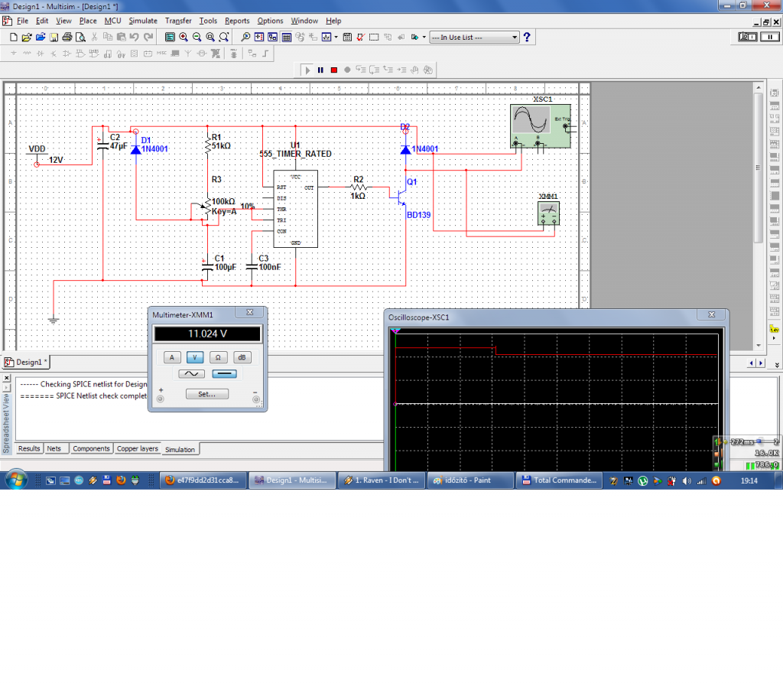Switch to the Components tab

(91, 448)
